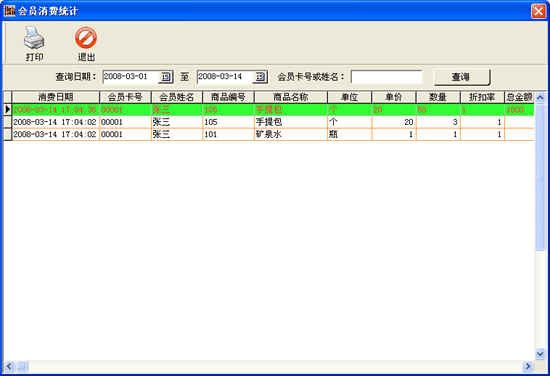550x376 pixels.
Task: Click the 折扣率 column header
Action: tap(482, 97)
